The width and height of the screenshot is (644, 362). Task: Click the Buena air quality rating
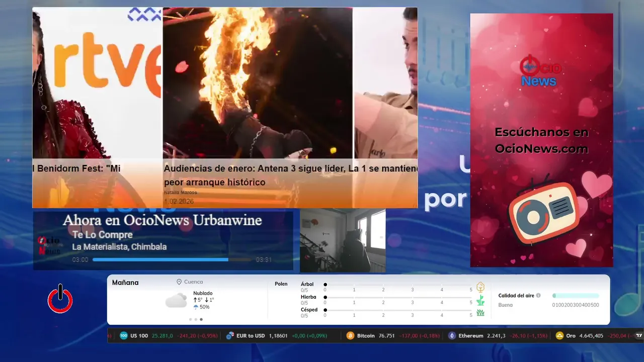point(506,305)
